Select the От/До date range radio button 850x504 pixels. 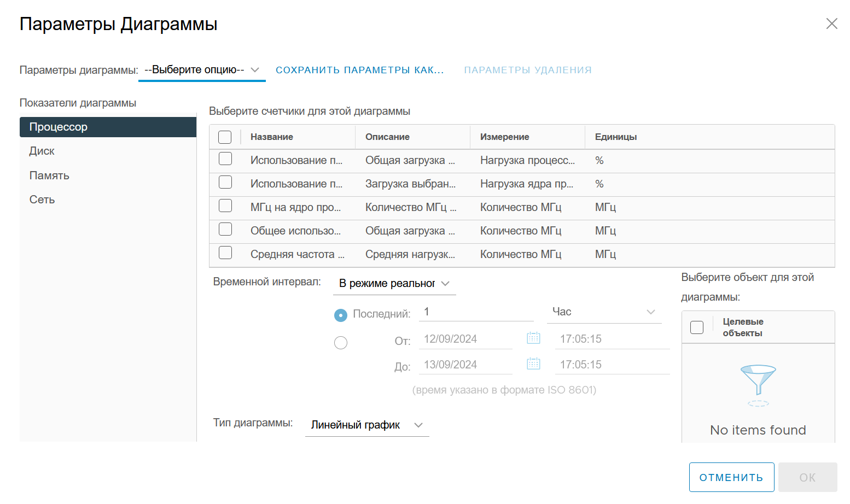341,343
